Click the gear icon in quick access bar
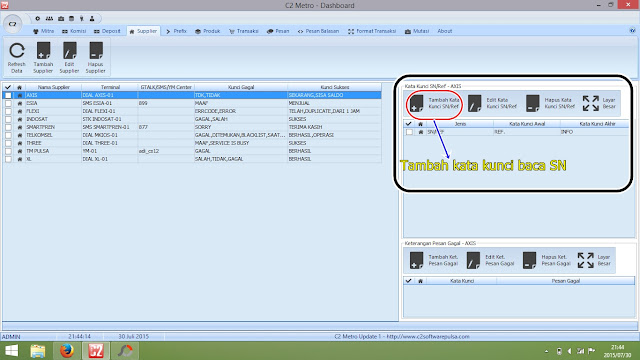Screen dimensions: 640x360 pyautogui.click(x=38, y=18)
